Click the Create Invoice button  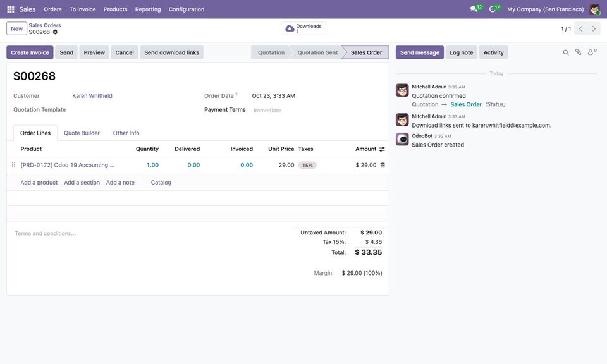click(30, 52)
